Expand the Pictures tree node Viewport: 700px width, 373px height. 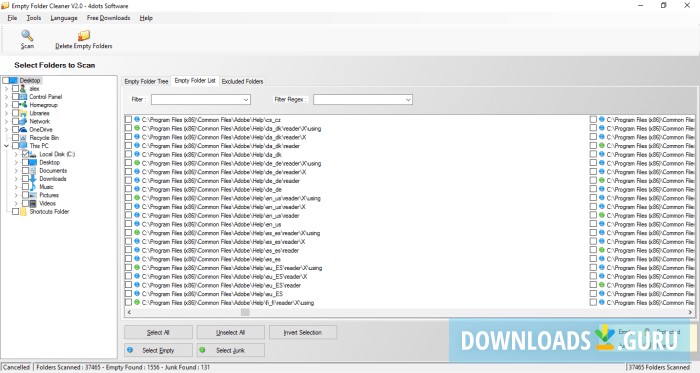[16, 195]
